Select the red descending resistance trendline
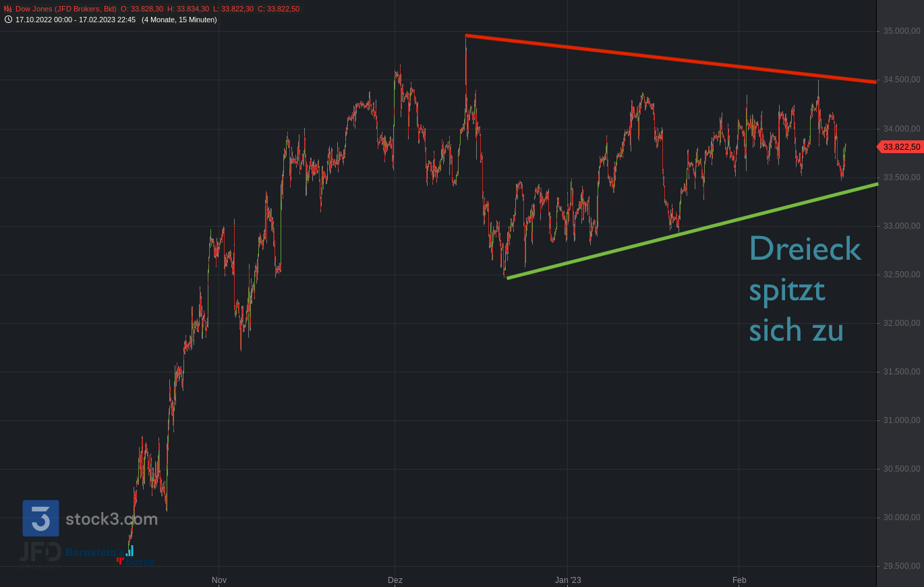Screen dimensions: 924x587 point(671,59)
